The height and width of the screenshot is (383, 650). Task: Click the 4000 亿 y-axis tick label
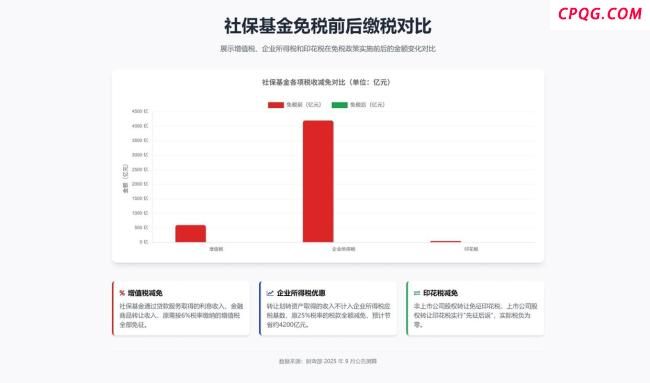(140, 126)
